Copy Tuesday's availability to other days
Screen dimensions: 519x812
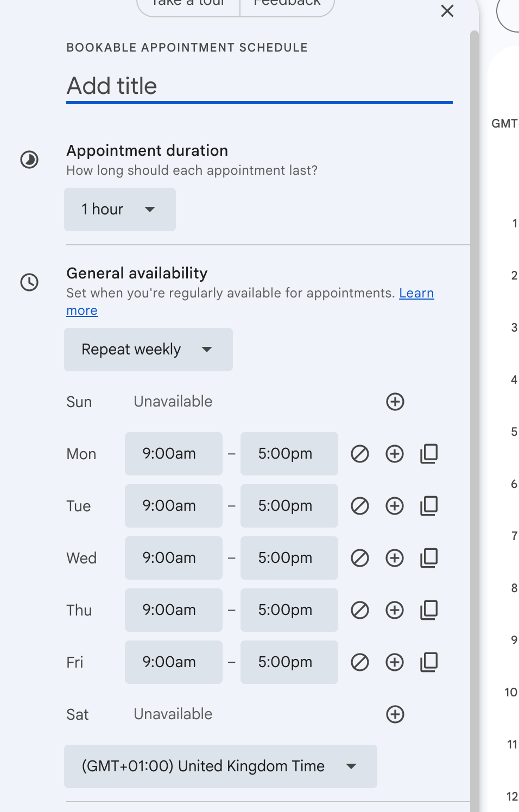tap(429, 505)
